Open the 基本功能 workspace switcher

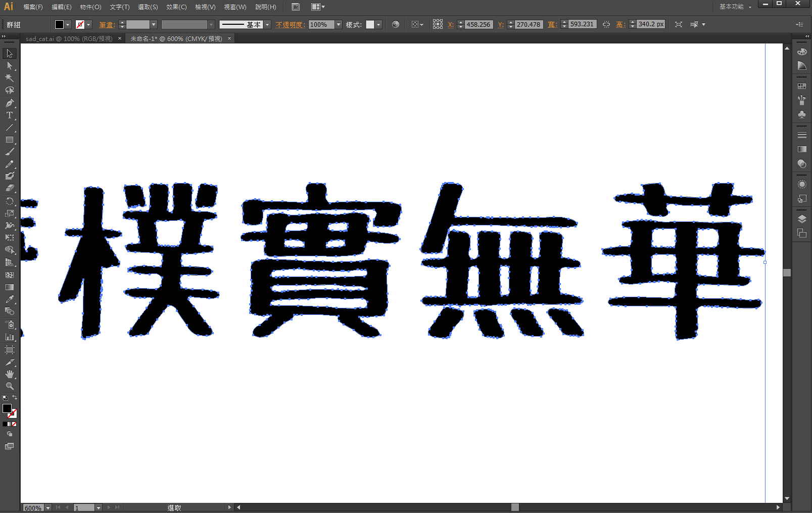pos(735,7)
